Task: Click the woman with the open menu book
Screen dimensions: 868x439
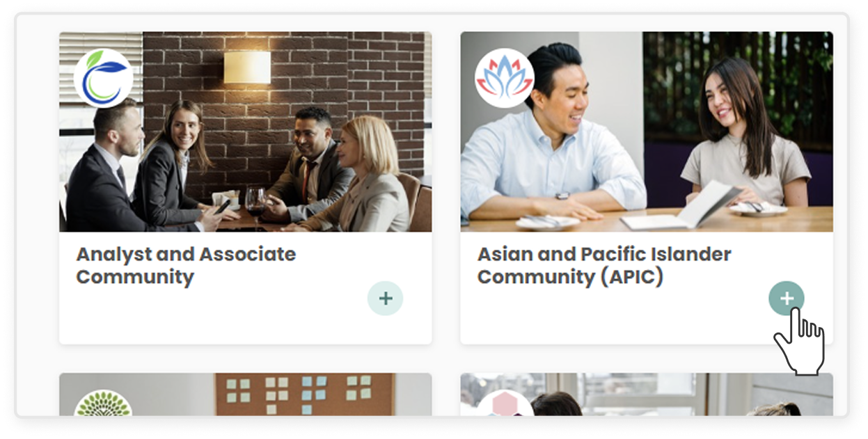Action: tap(743, 139)
